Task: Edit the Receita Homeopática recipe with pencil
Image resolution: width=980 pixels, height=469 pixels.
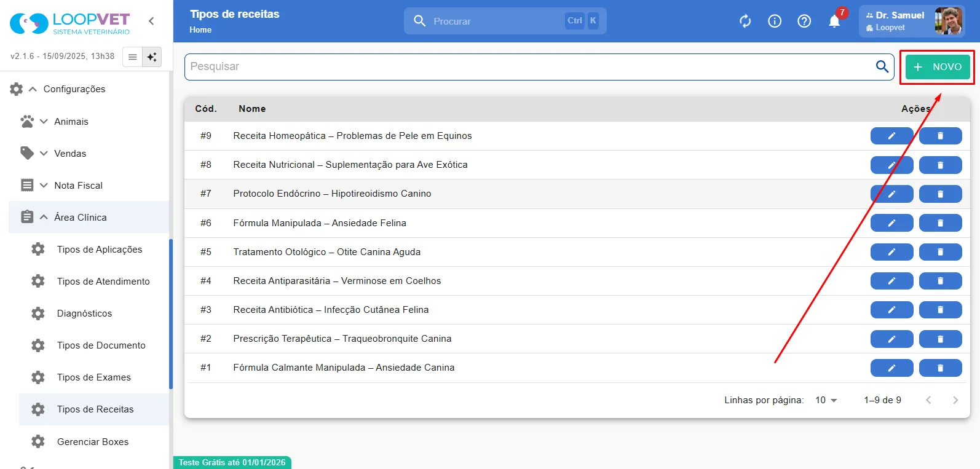Action: point(891,136)
